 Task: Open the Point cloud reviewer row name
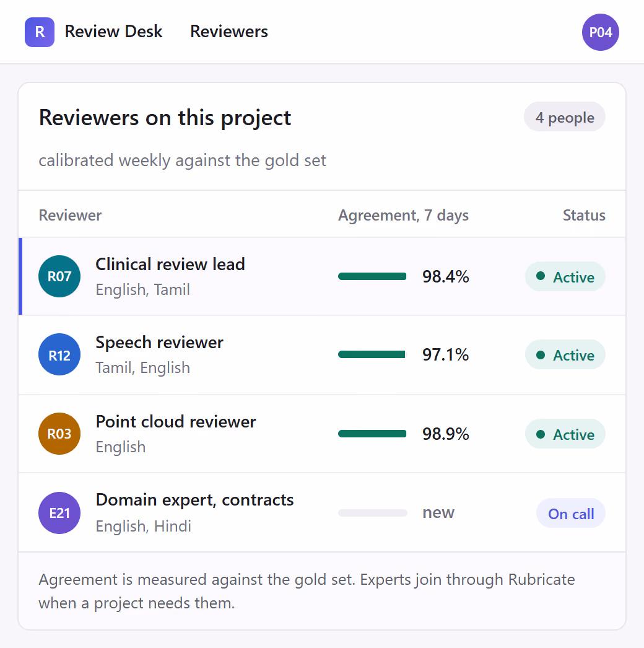pyautogui.click(x=176, y=421)
